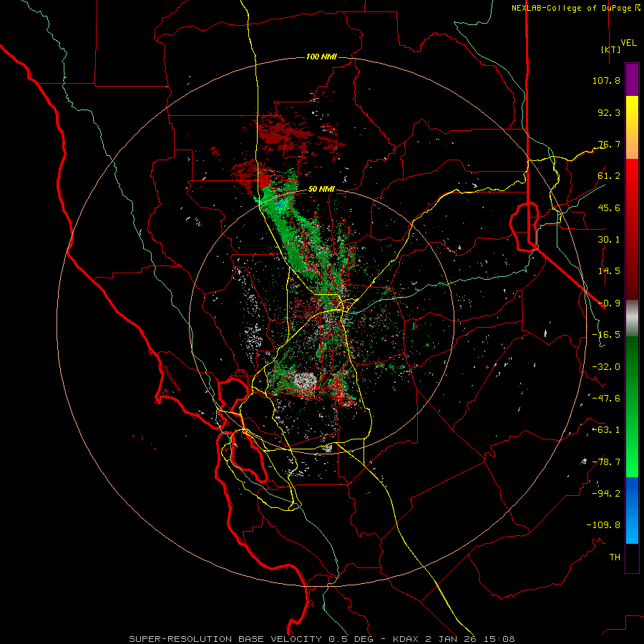Click the TH legend label
Screen dimensions: 644x644
(615, 557)
